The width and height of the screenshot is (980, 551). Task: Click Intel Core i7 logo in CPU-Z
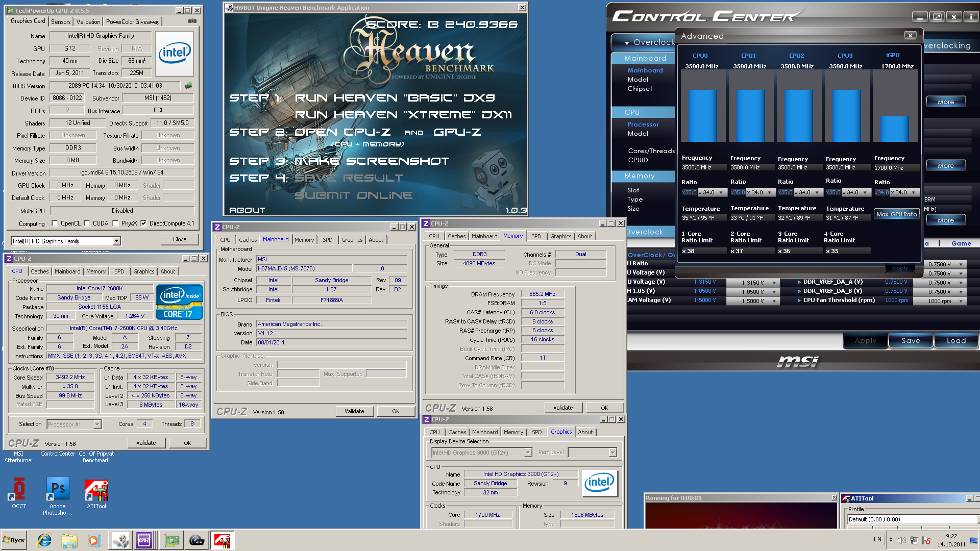[179, 302]
